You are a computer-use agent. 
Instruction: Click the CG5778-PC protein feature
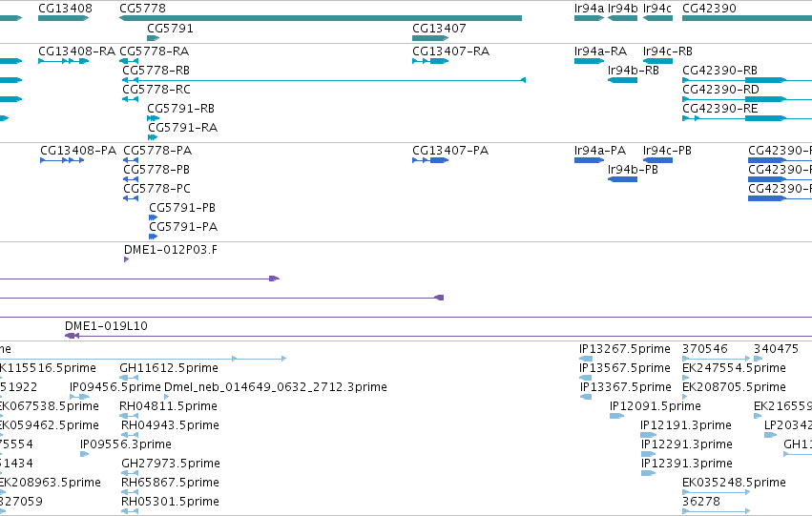131,198
